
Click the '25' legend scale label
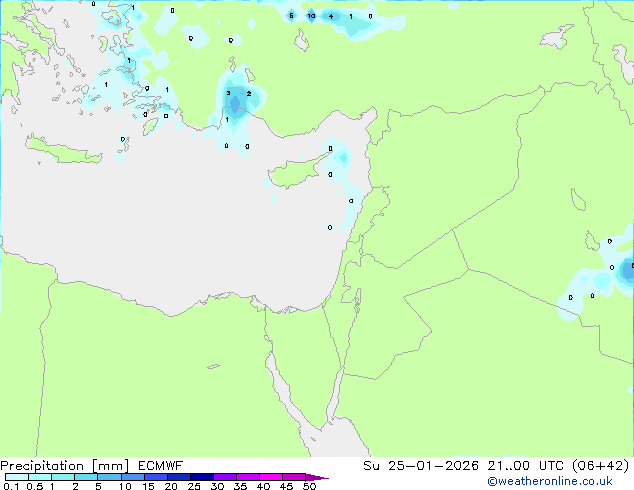coord(194,486)
